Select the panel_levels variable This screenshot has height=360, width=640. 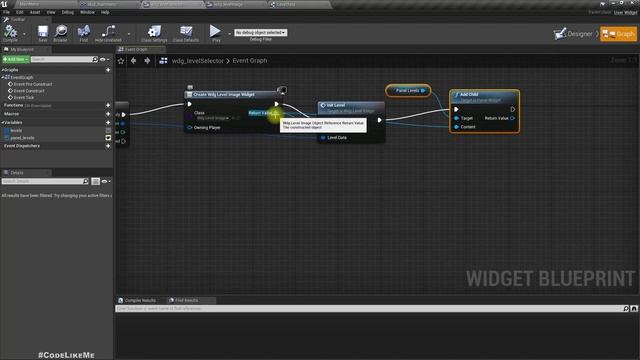22,138
